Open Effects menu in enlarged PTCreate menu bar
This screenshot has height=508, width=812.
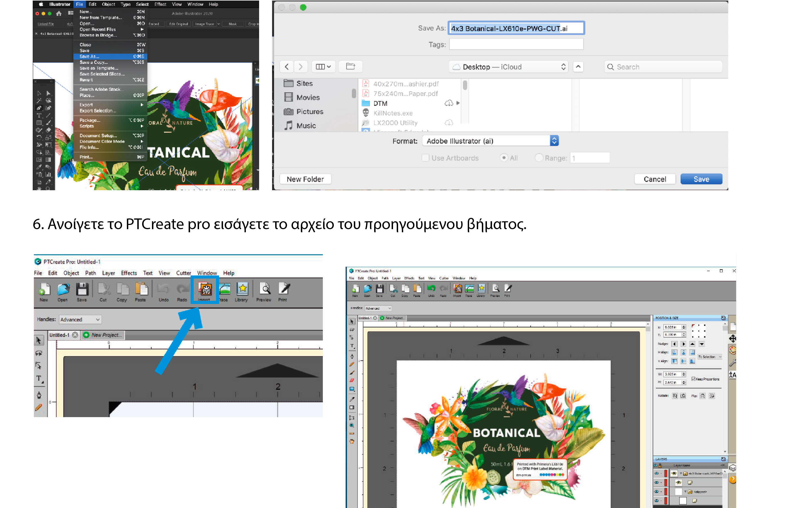point(129,273)
